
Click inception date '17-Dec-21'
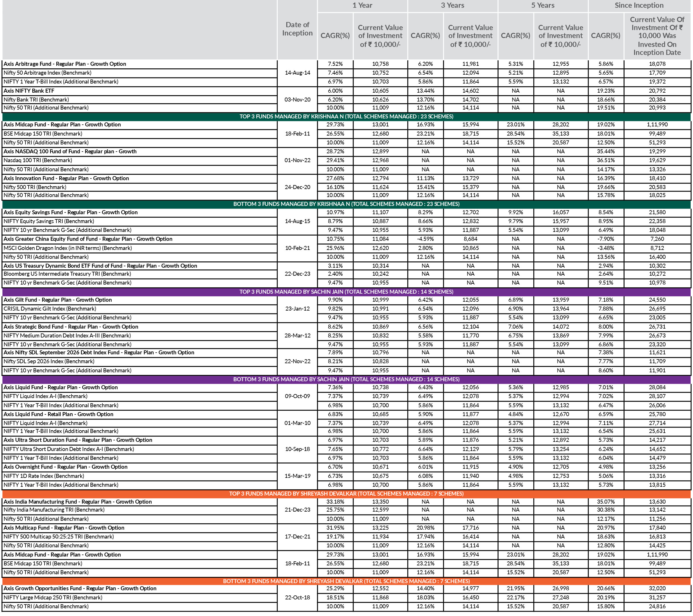[x=297, y=536]
